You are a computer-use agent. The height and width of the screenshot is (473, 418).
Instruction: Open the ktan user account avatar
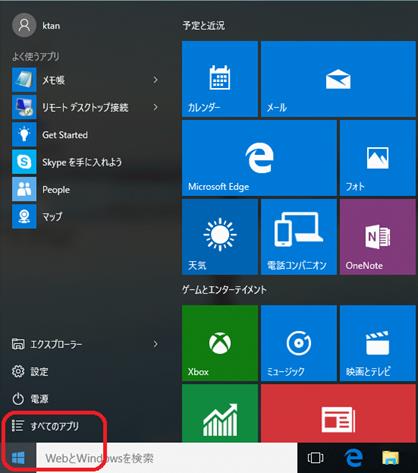pyautogui.click(x=24, y=25)
